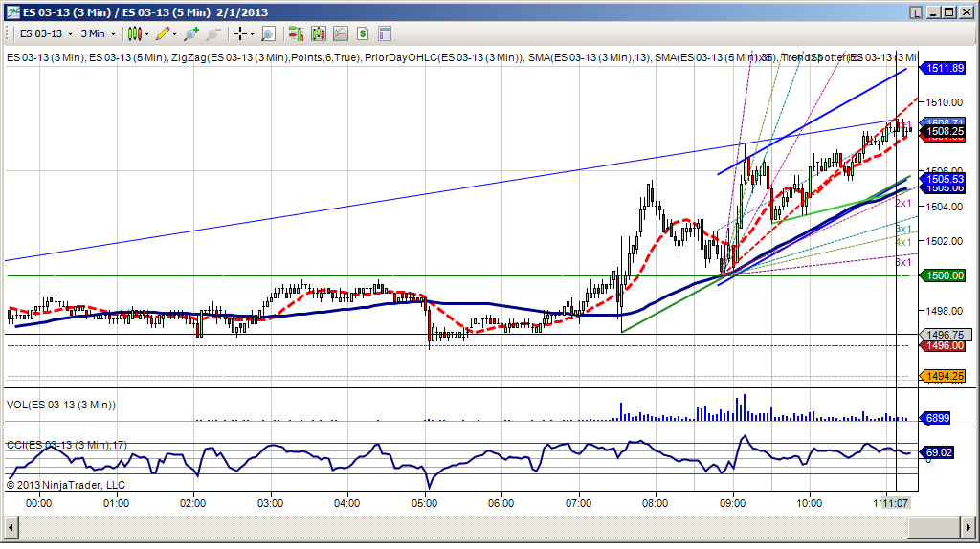Close the chart window

[966, 11]
